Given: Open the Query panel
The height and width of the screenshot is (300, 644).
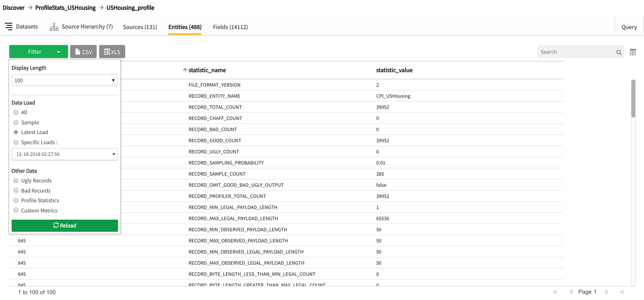Looking at the screenshot, I should pos(629,27).
